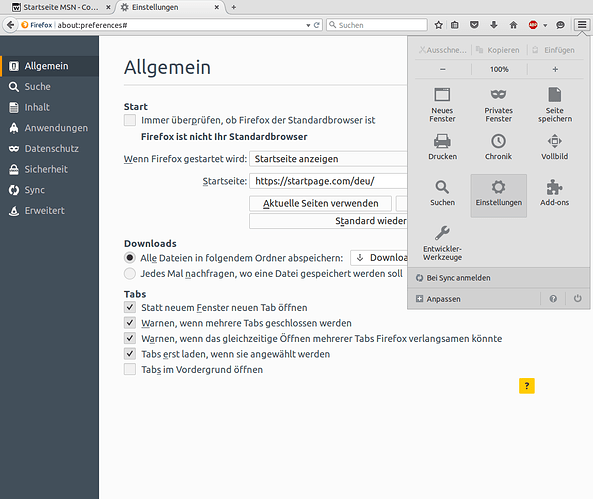Open Entwickler-Werkzeuge wrench icon
The image size is (593, 499).
(x=442, y=233)
